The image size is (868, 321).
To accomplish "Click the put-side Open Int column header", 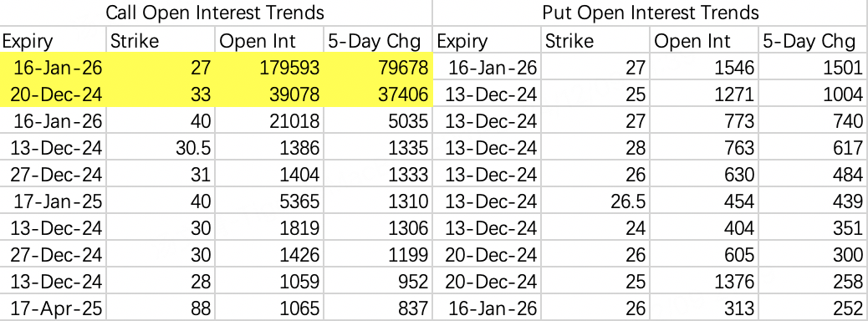I will tap(705, 41).
